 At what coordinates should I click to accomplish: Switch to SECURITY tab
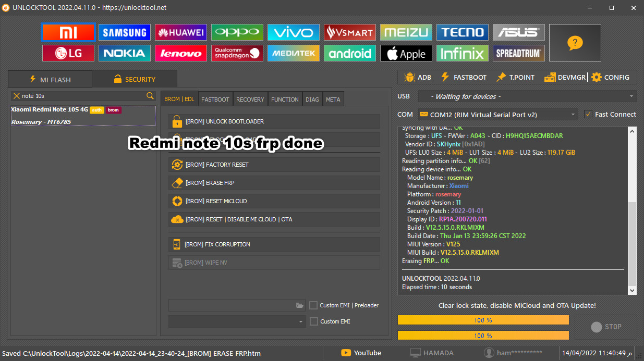(135, 79)
